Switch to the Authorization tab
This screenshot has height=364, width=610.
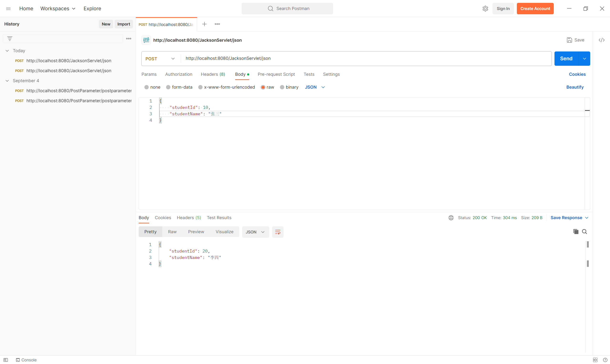point(178,74)
